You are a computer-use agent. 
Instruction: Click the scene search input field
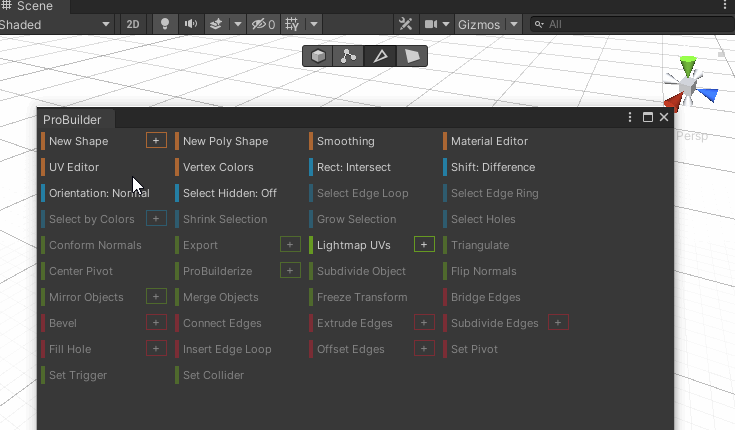[x=630, y=24]
